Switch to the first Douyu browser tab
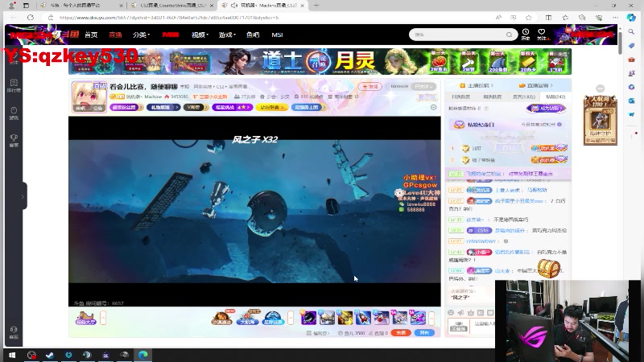The width and height of the screenshot is (644, 362). (x=81, y=6)
